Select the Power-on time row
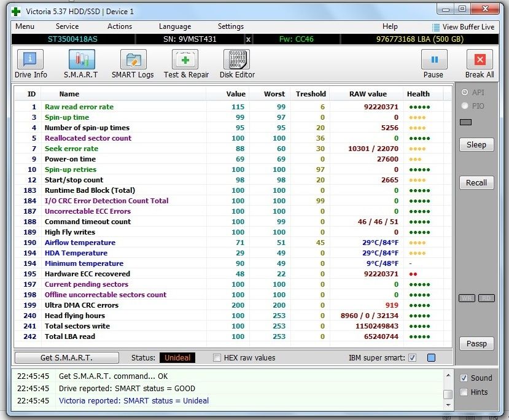Viewport: 509px width, 420px height. [x=233, y=159]
